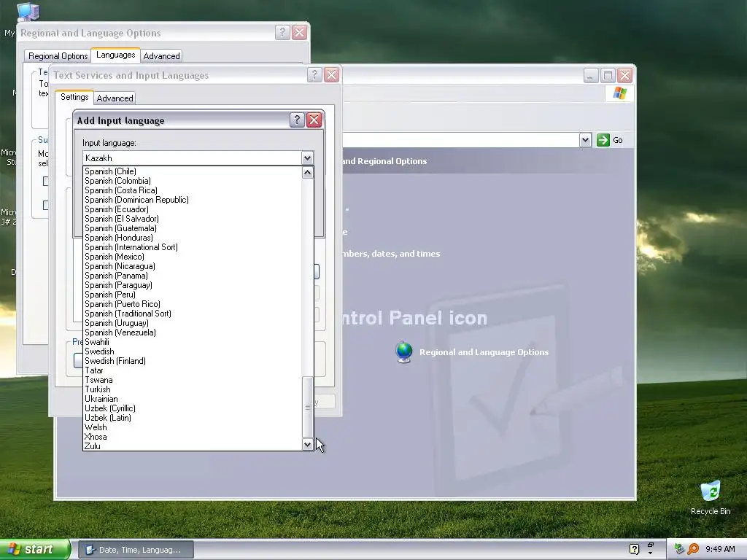
Task: Click language list scroll up arrow
Action: (x=308, y=172)
